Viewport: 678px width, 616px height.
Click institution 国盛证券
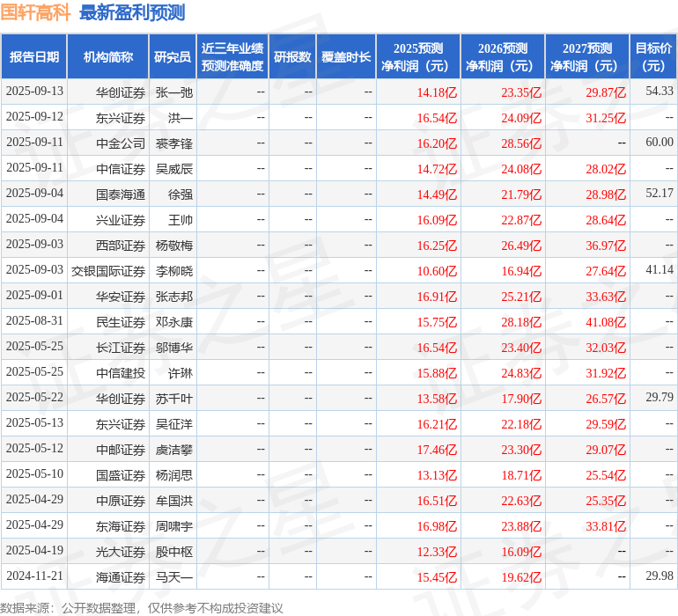pyautogui.click(x=121, y=475)
